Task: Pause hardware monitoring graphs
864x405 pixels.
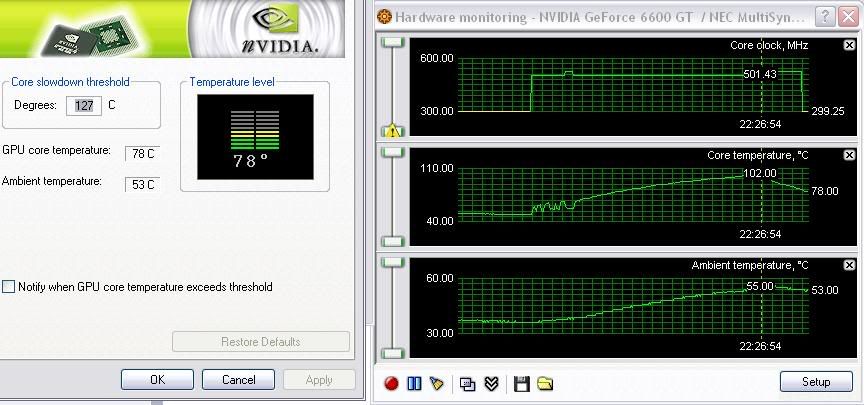Action: point(414,384)
